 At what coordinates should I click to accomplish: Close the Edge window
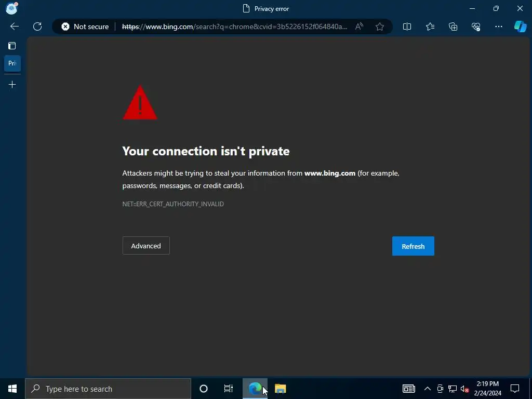coord(520,8)
